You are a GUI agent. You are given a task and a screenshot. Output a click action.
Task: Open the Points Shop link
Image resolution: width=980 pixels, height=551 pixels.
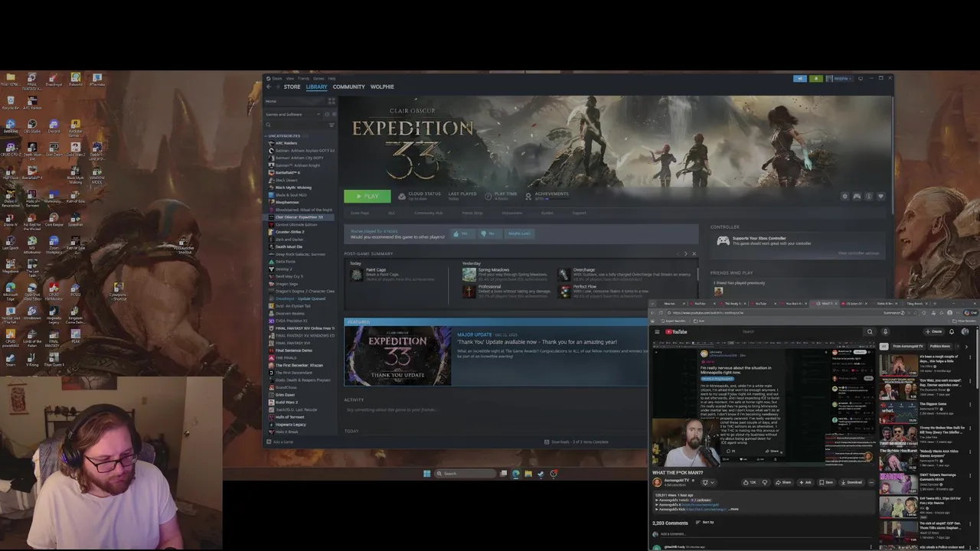pos(472,213)
